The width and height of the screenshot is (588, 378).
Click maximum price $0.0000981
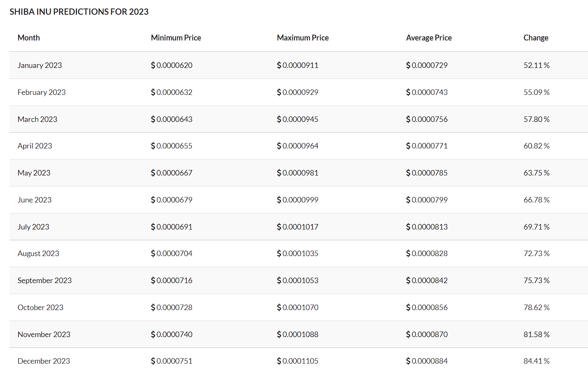298,173
